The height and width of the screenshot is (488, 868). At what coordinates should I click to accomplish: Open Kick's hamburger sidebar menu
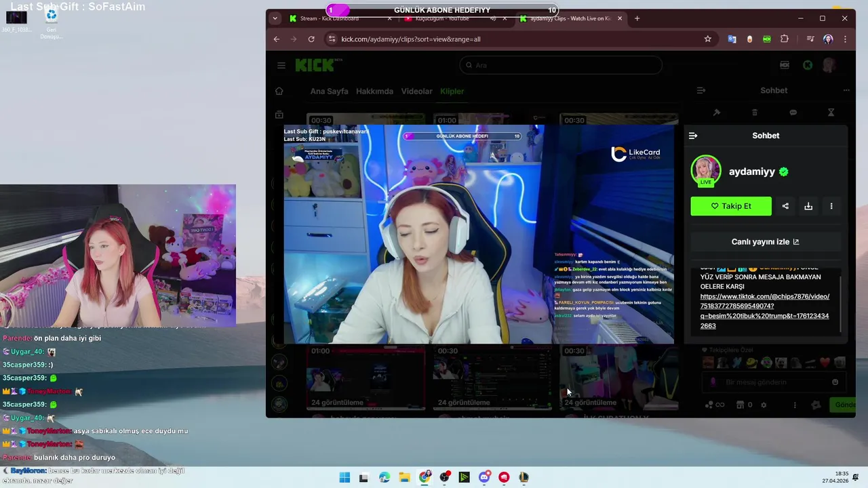(281, 65)
